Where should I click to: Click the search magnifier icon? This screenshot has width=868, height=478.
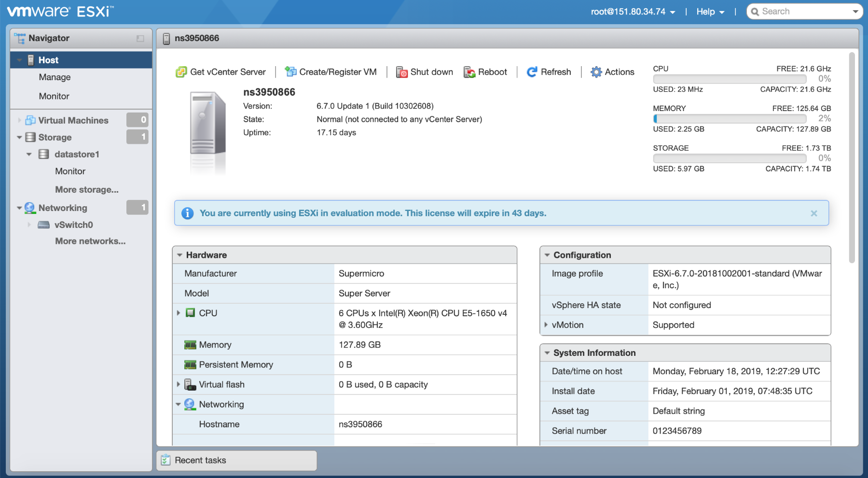coord(755,12)
